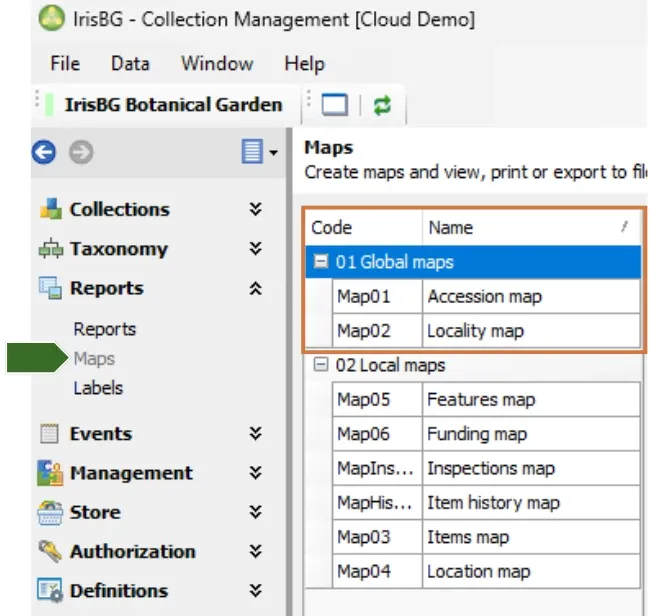Click the grey forward navigation arrow
This screenshot has width=650, height=616.
tap(81, 152)
